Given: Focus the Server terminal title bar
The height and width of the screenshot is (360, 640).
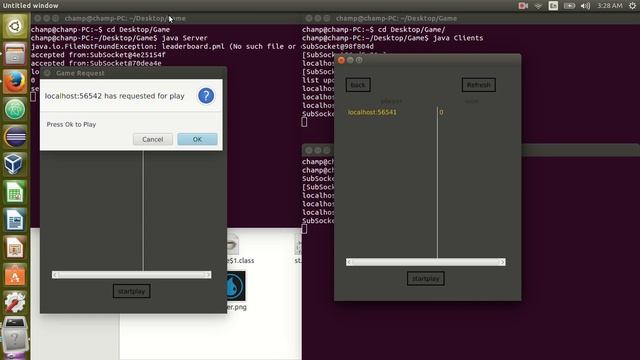Looking at the screenshot, I should coord(165,18).
